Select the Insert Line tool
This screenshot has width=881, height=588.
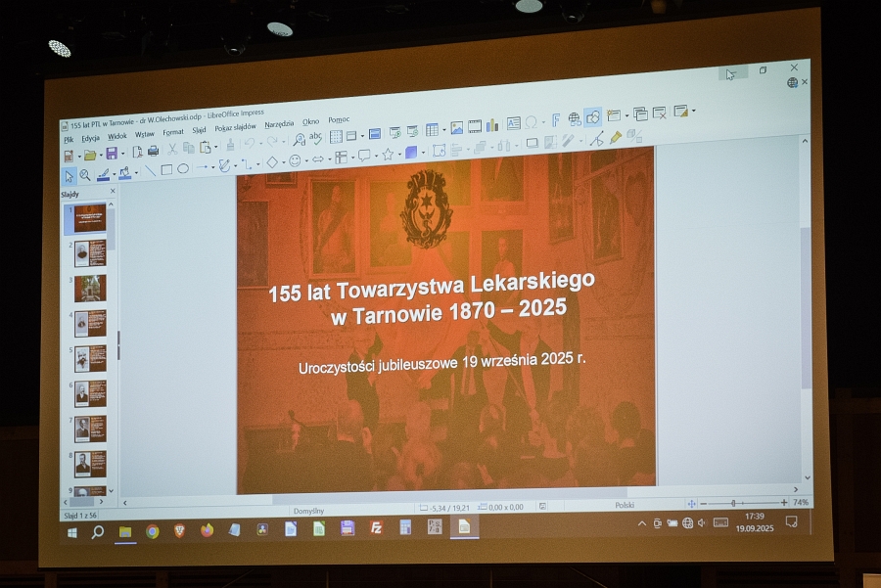[x=150, y=171]
